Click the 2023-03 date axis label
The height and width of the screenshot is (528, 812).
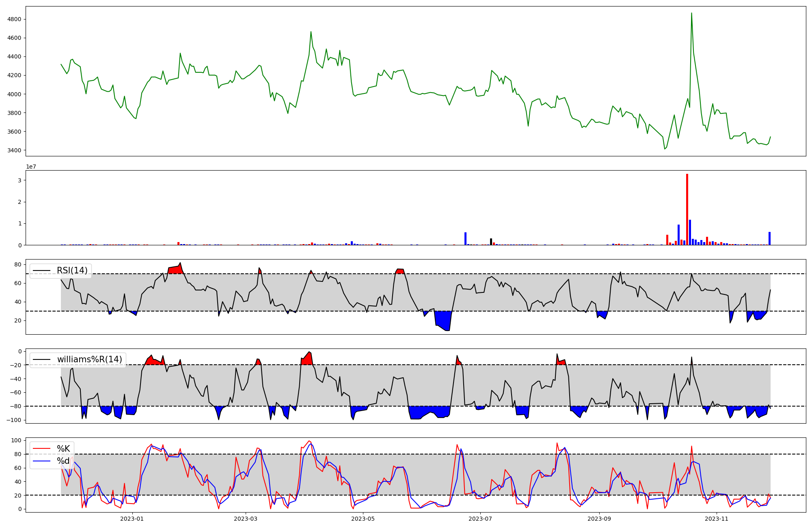coord(245,519)
